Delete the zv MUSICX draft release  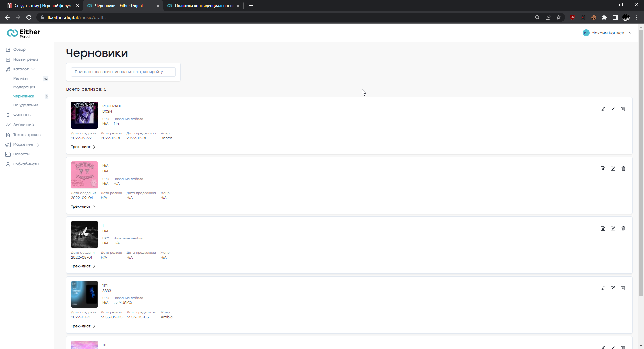pos(623,288)
